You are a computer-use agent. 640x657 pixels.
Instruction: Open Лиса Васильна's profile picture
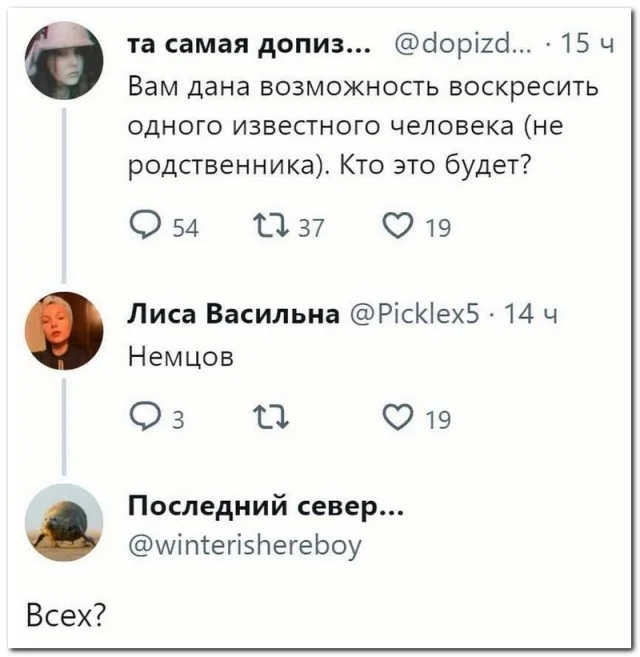pyautogui.click(x=64, y=331)
